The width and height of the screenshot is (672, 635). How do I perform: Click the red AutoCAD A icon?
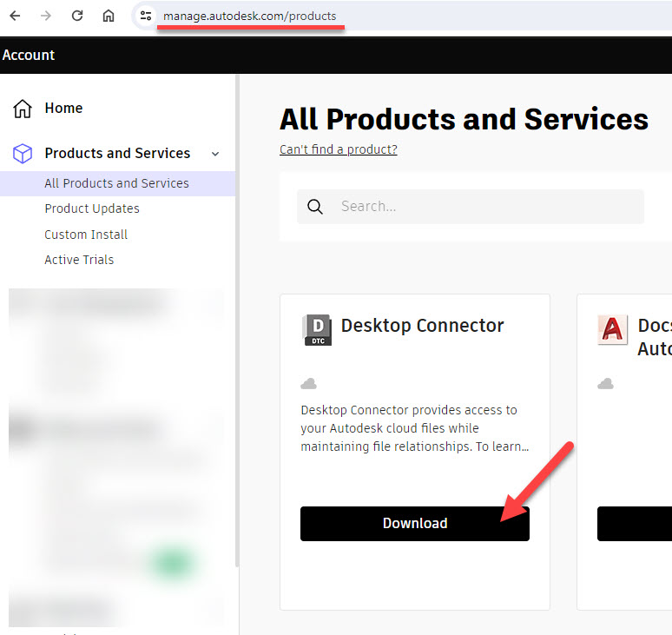tap(612, 330)
